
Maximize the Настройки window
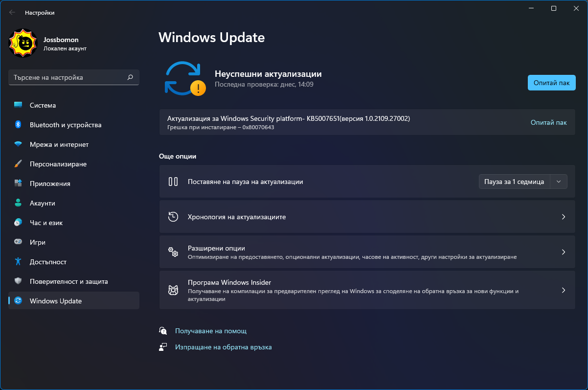[554, 8]
